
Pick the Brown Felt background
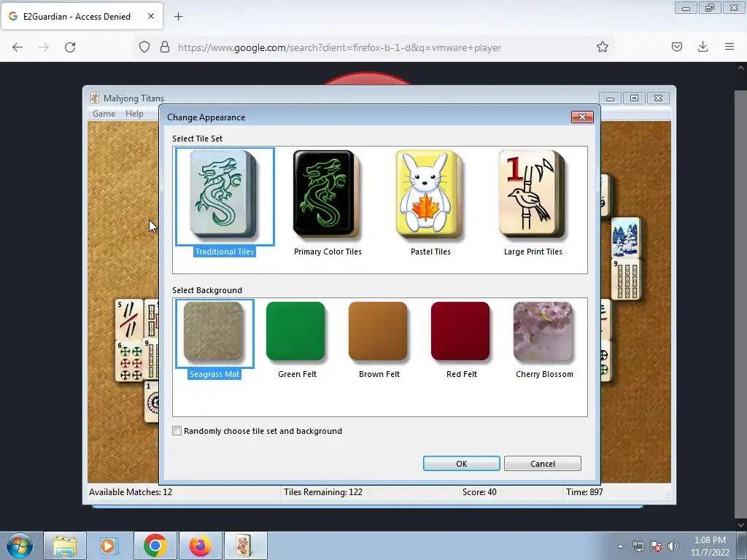(379, 332)
